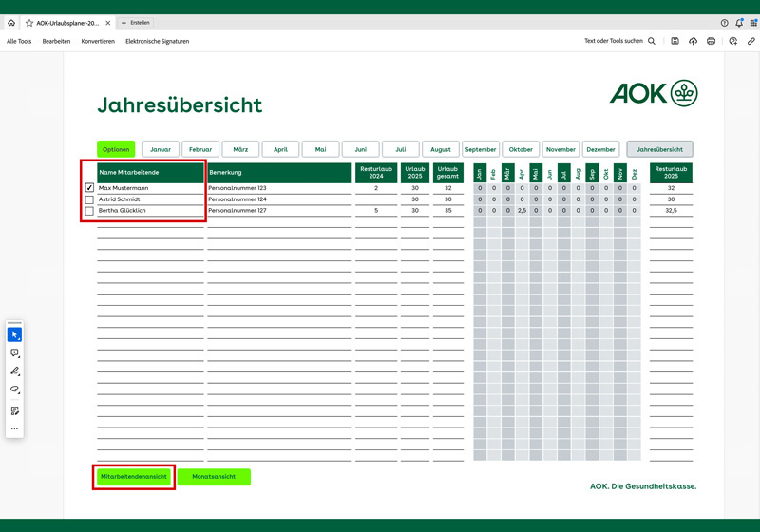
Task: Open the Bearbeiten menu
Action: 56,41
